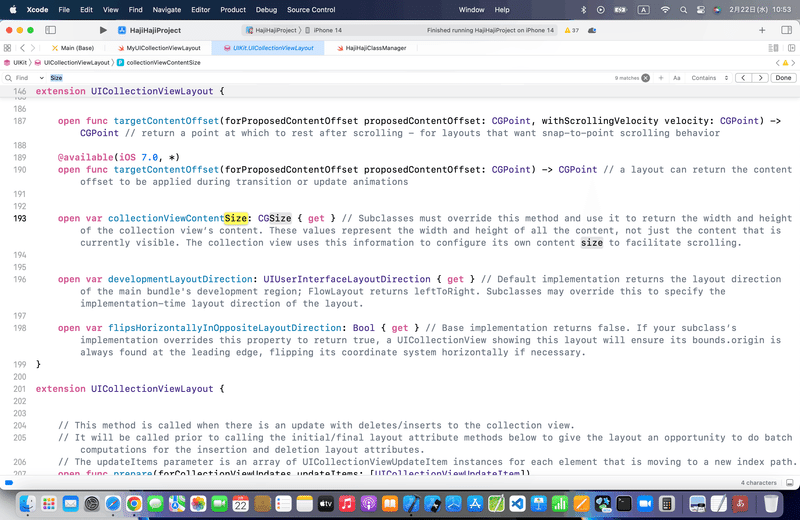Open collectionViewContentSize breadcrumb in jump bar
Screen dimensions: 800x520
coord(159,63)
